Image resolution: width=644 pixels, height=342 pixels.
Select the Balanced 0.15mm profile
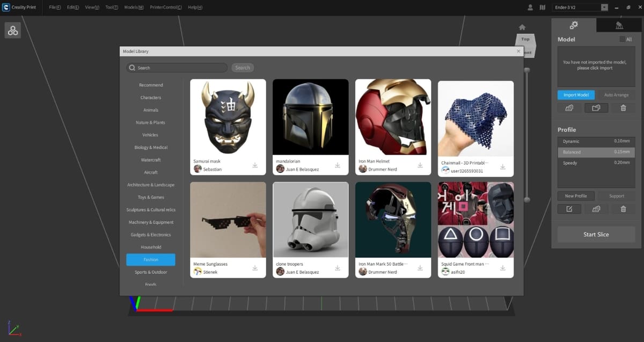point(596,152)
